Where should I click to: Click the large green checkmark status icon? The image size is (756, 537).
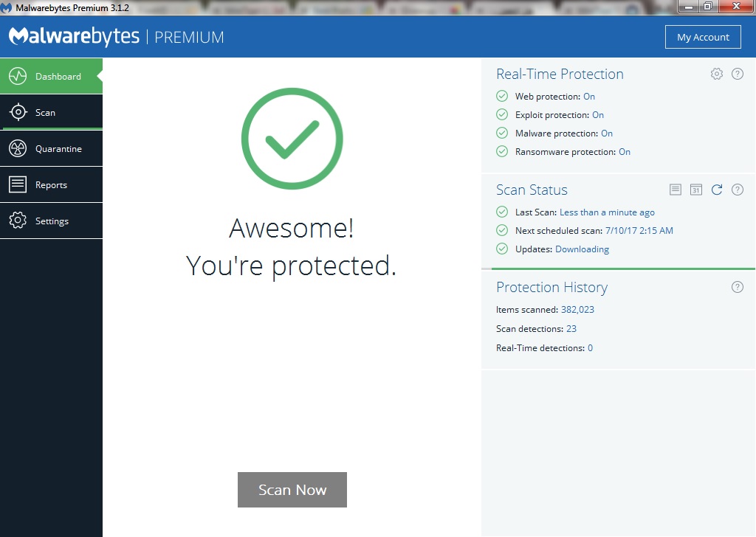click(292, 139)
